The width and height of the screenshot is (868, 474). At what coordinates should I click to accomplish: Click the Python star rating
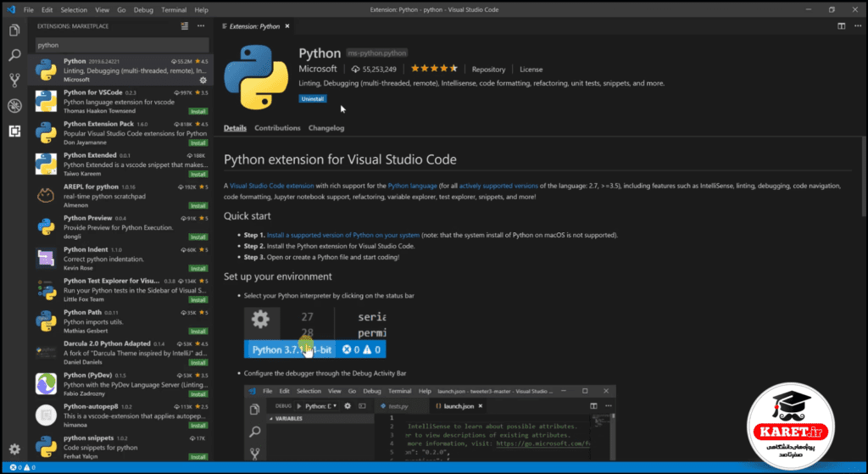pyautogui.click(x=434, y=69)
